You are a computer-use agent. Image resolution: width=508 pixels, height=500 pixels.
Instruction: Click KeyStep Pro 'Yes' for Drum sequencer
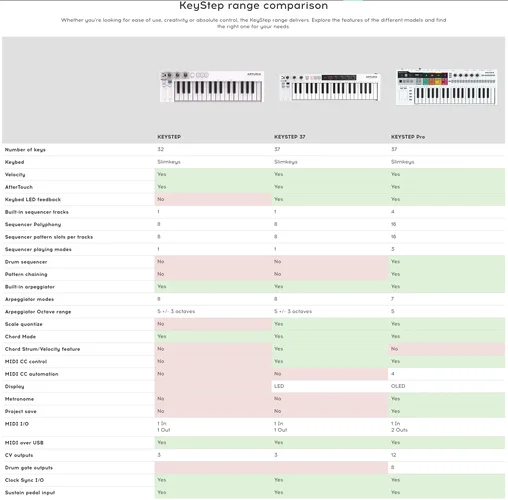395,262
